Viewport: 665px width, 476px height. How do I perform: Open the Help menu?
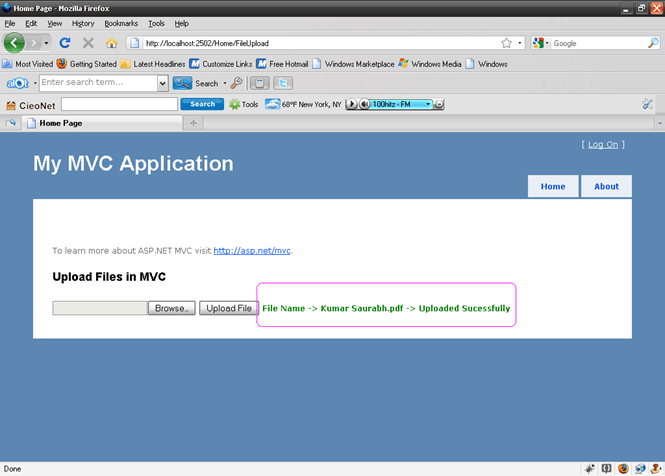coord(182,23)
